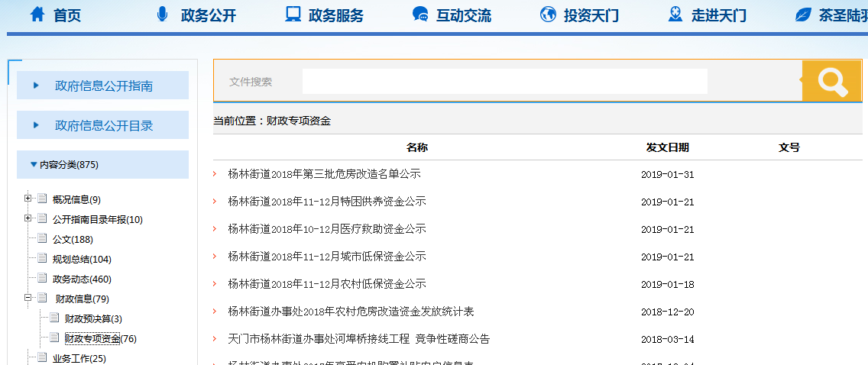Select 公文(188) in the category tree
Image resolution: width=868 pixels, height=365 pixels.
point(73,239)
